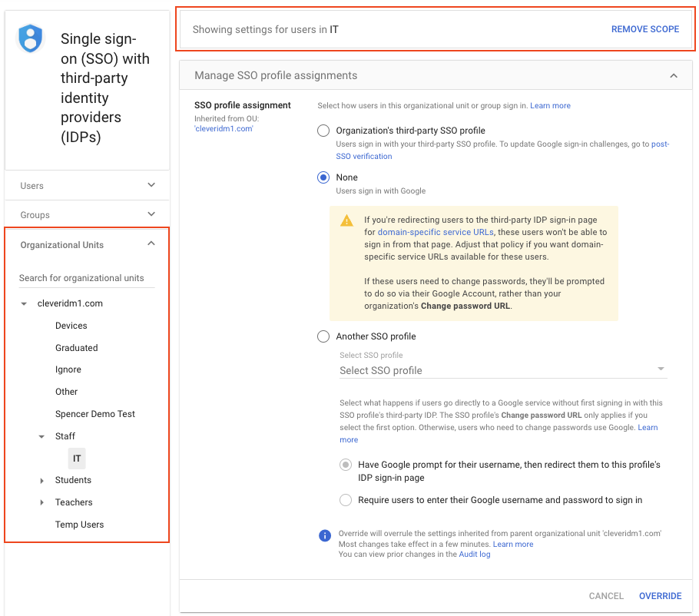Collapse the Manage SSO profile assignments panel
699x616 pixels.
674,75
